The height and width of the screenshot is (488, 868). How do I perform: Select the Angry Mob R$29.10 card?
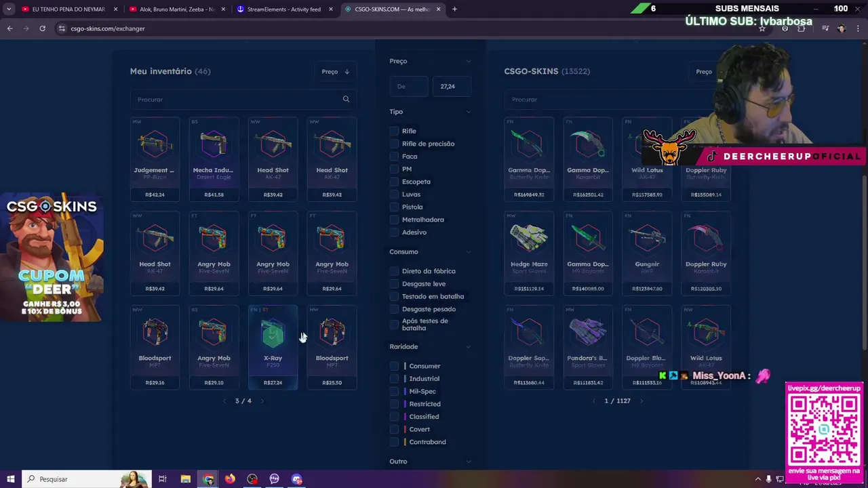coord(214,348)
